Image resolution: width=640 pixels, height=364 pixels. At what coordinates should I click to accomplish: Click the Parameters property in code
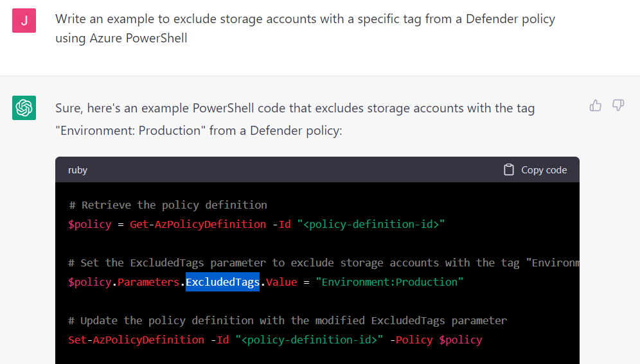(148, 282)
